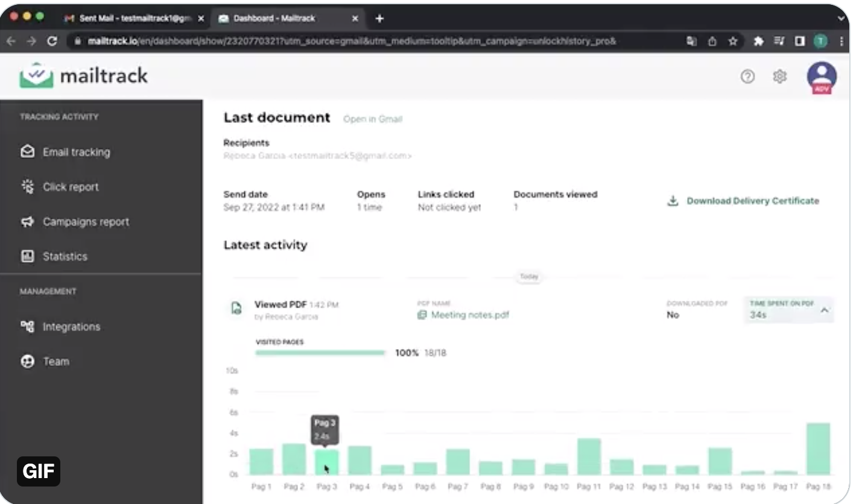Click the Email tracking envelope icon
This screenshot has height=504, width=865.
tap(27, 152)
